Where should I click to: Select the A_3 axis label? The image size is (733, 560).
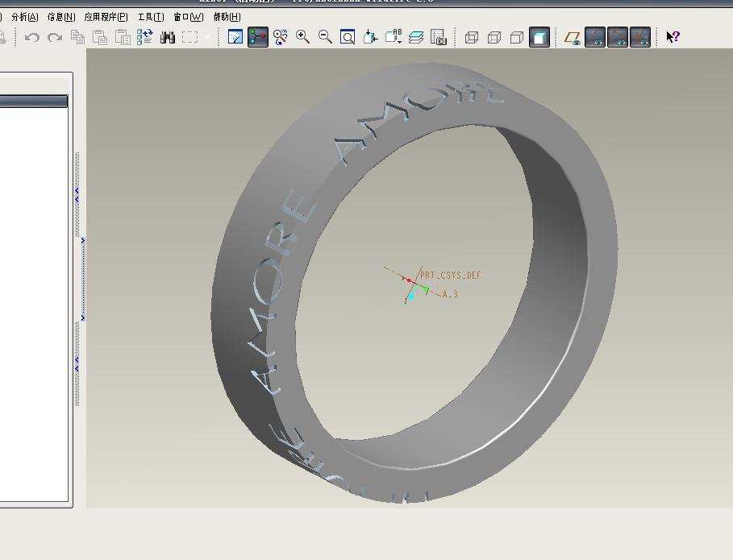coord(450,294)
